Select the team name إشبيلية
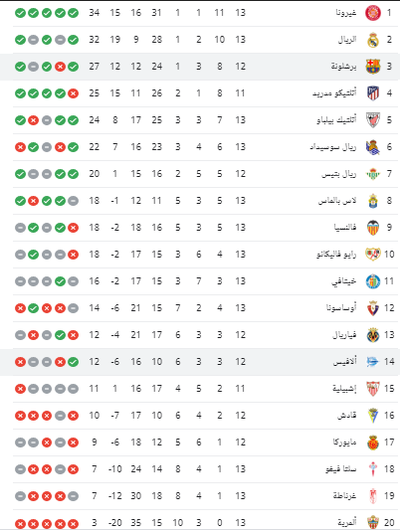400x532 pixels. pyautogui.click(x=344, y=389)
